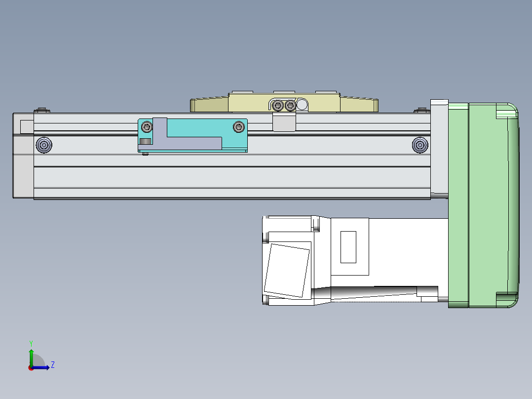Viewport: 532px width, 399px height.
Task: Select the left hex screw on cyan bracket
Action: point(147,127)
